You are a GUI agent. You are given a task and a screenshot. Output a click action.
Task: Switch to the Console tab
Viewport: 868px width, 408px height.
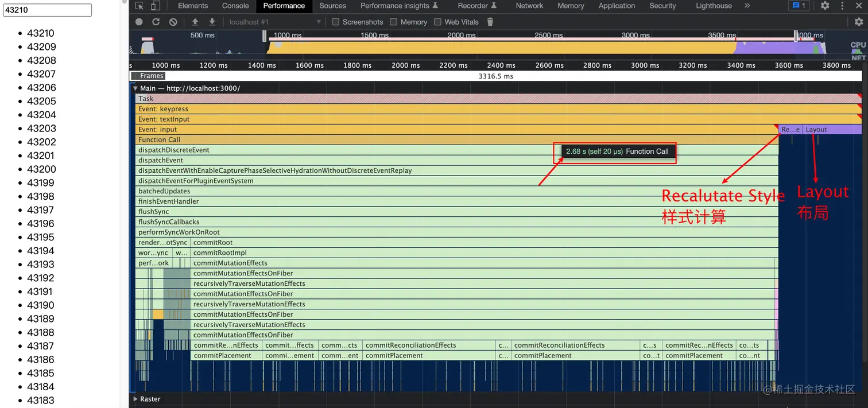[x=235, y=6]
